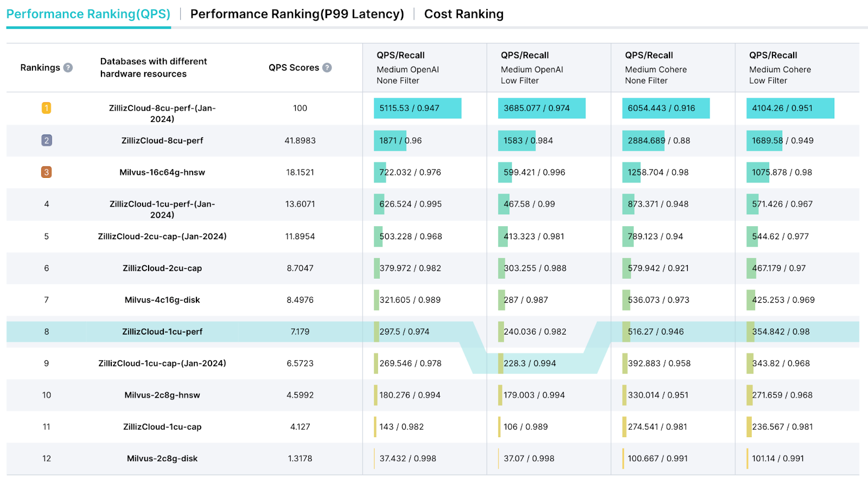Click the 516.27 / 0.946 value
Image resolution: width=868 pixels, height=480 pixels.
(x=656, y=331)
